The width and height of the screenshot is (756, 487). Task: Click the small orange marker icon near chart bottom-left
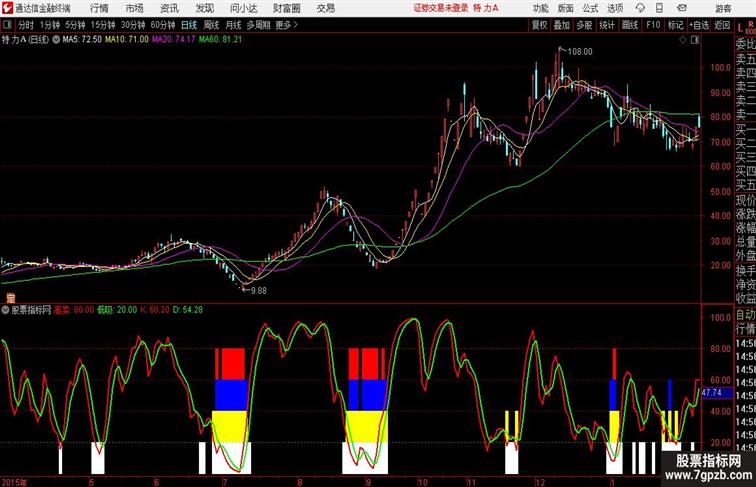(x=11, y=298)
